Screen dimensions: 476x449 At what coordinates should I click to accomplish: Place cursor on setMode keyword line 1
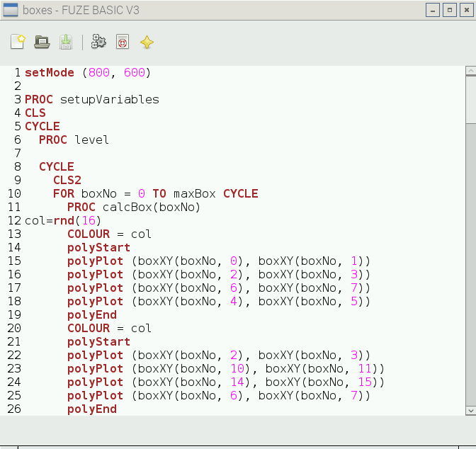coord(50,73)
